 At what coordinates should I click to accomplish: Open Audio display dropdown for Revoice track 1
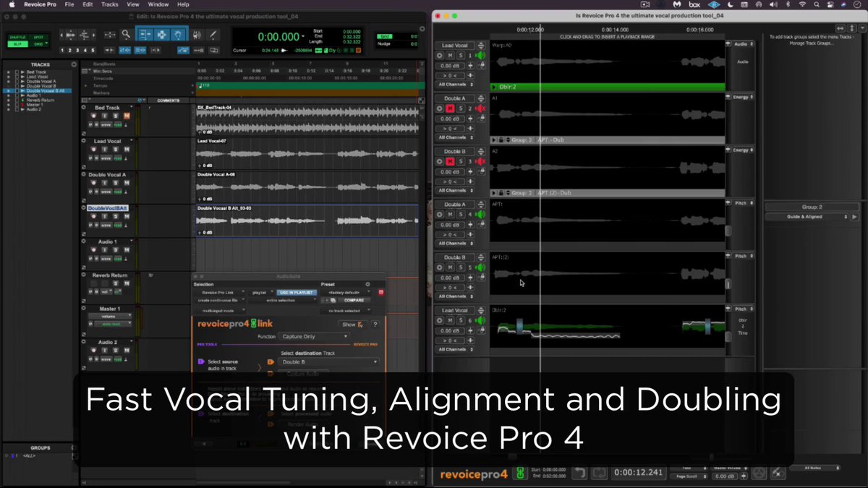pyautogui.click(x=743, y=44)
